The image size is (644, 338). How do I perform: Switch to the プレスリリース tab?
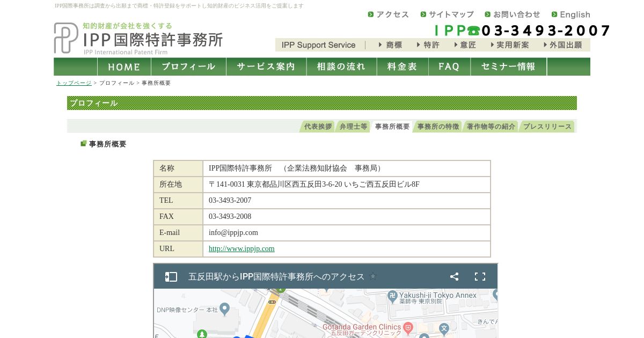tap(547, 127)
